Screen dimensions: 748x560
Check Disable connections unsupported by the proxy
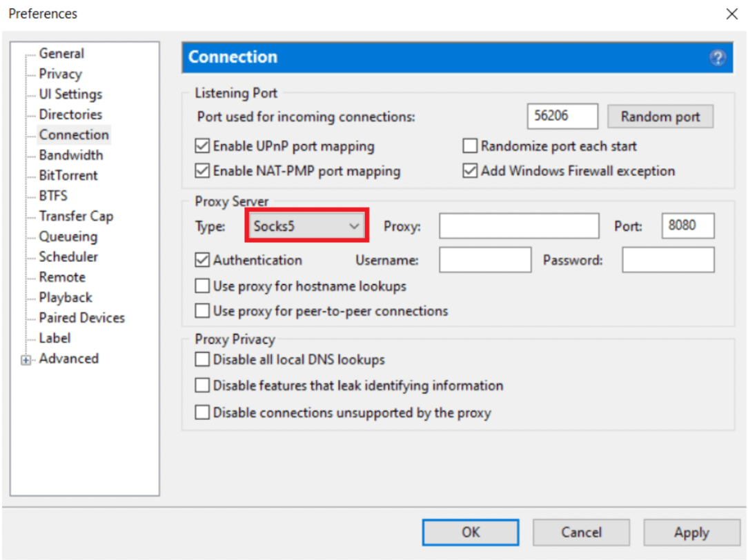202,412
